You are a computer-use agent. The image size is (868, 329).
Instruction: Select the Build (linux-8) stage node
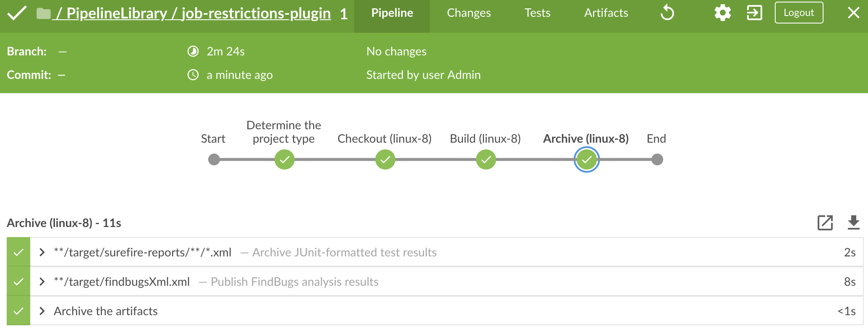coord(486,159)
